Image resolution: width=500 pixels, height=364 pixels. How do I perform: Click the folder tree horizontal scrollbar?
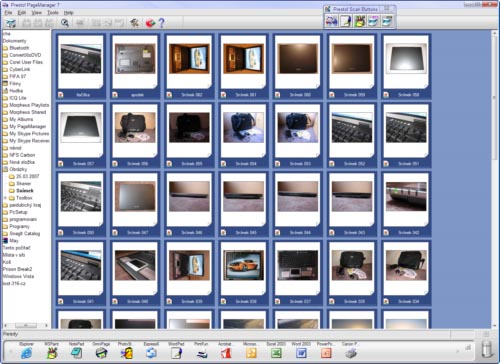tap(26, 325)
